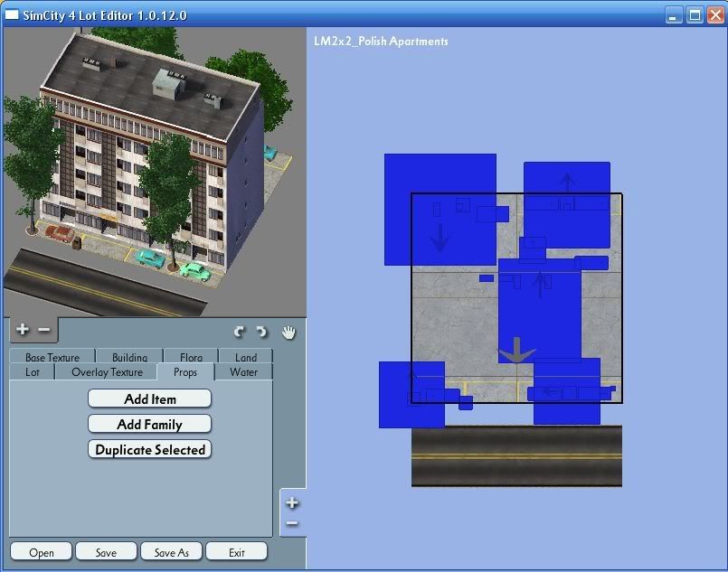Switch to the Building tab
This screenshot has width=728, height=572.
click(x=129, y=356)
